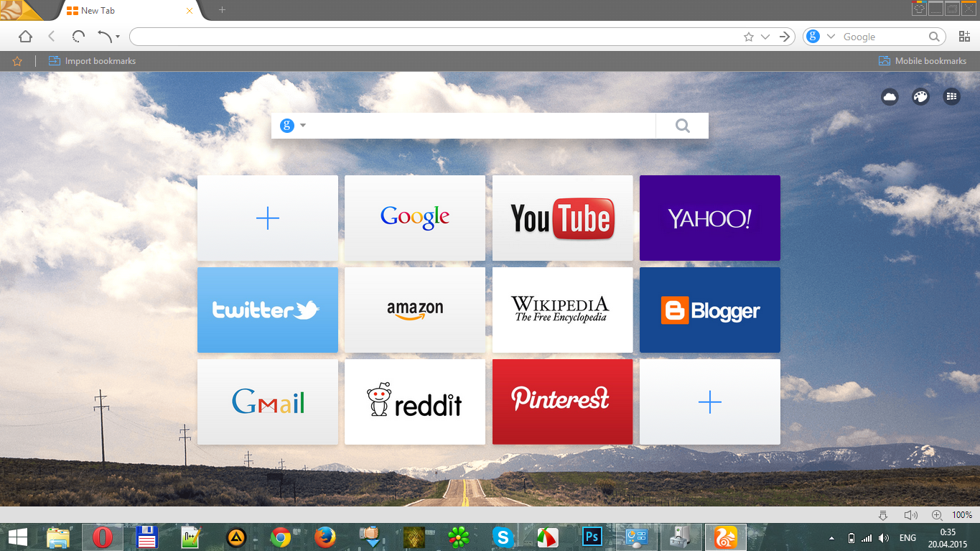Open the Windows Start button
This screenshot has height=551, width=980.
(18, 537)
